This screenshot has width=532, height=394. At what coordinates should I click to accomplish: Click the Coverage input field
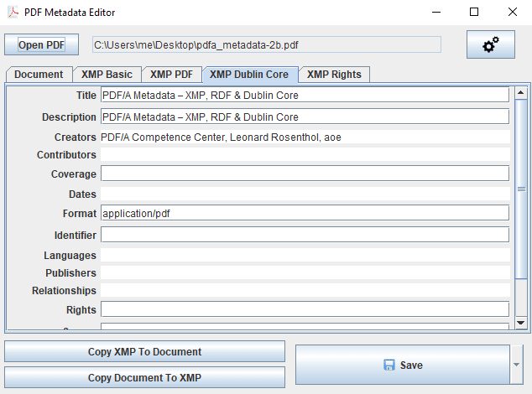pos(305,174)
